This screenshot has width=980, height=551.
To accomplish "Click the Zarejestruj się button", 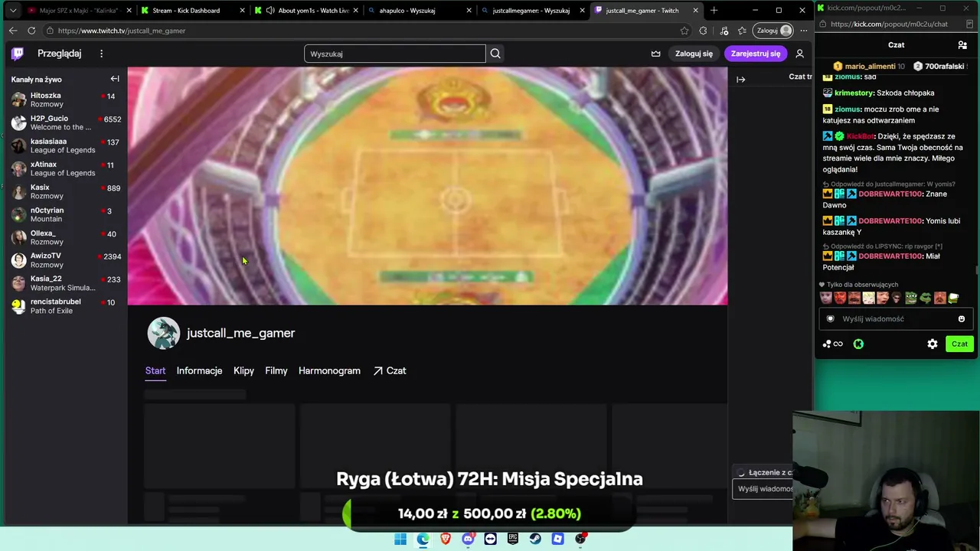I will (756, 54).
